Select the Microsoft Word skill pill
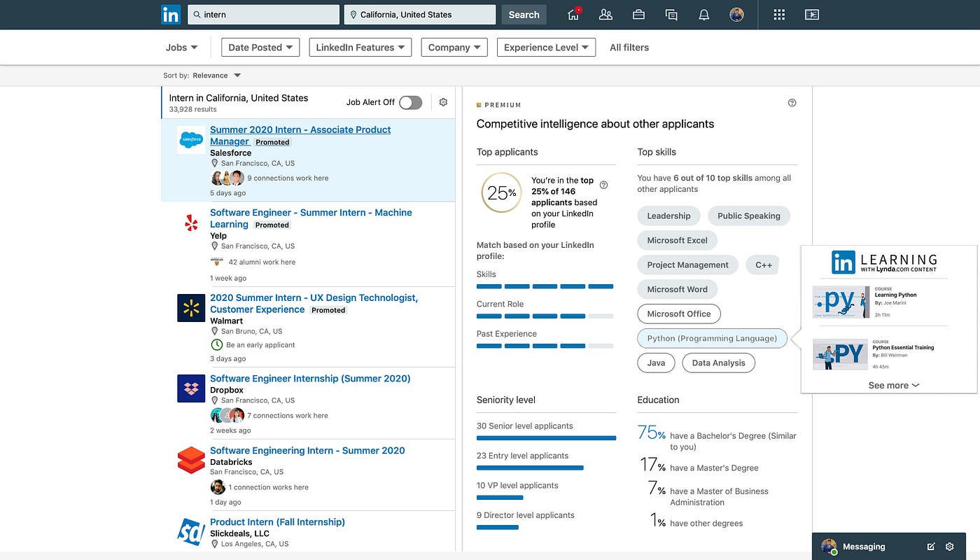980x560 pixels. (677, 289)
